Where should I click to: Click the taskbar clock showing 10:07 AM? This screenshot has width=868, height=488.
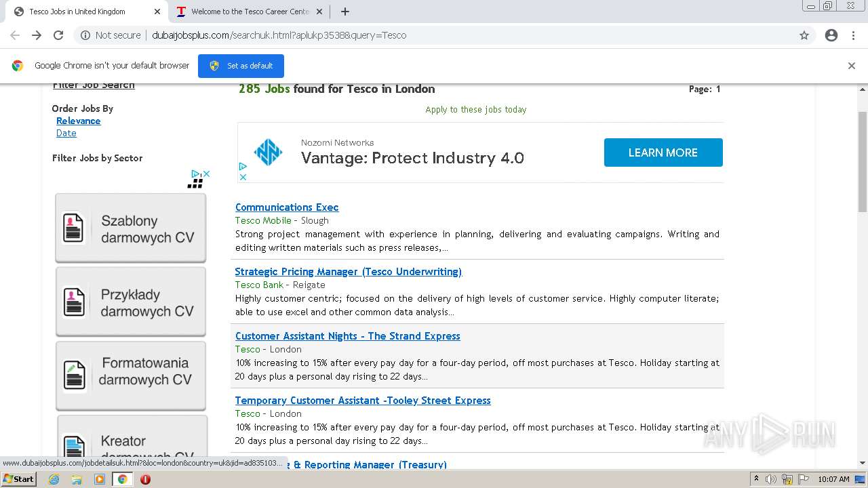[x=833, y=479]
